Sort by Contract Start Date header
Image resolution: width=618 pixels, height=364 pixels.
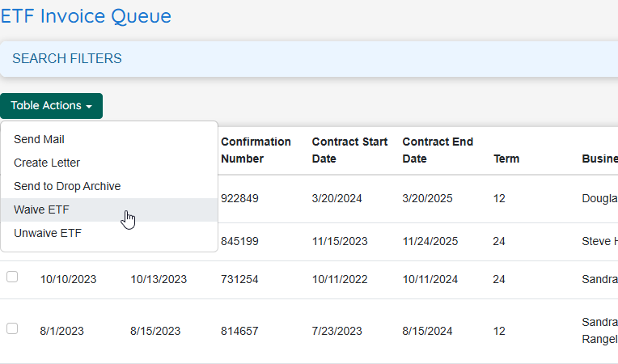coord(349,150)
